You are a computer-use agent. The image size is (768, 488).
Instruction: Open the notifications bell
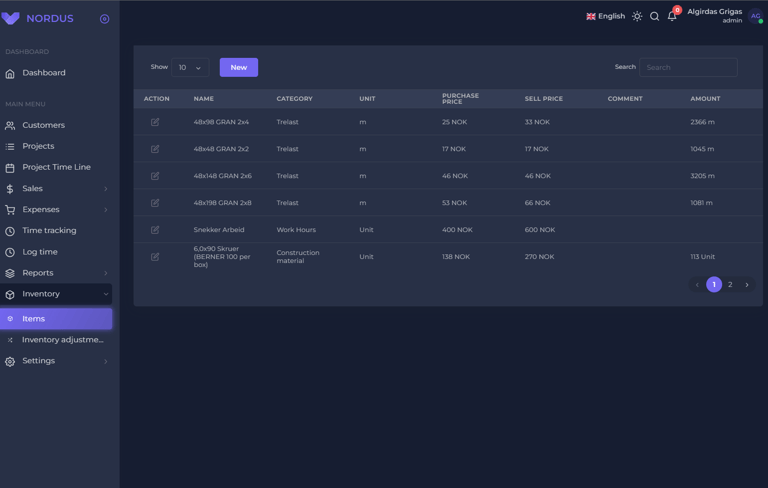point(672,17)
